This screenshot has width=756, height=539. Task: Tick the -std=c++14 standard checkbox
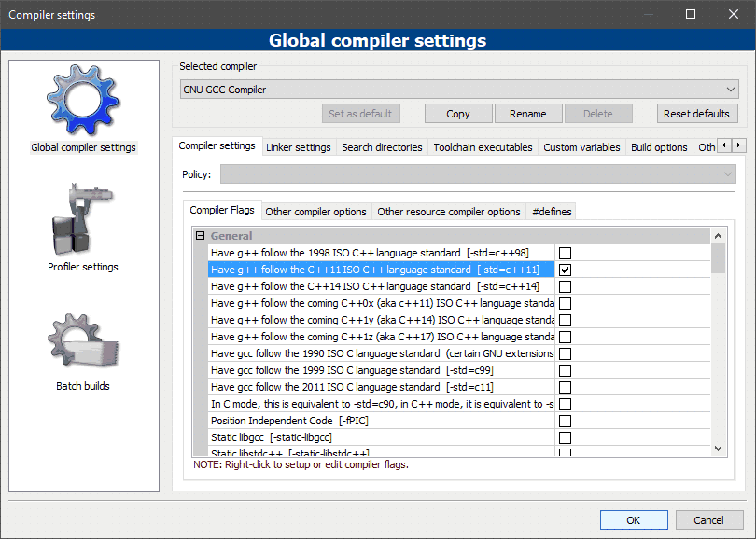565,286
